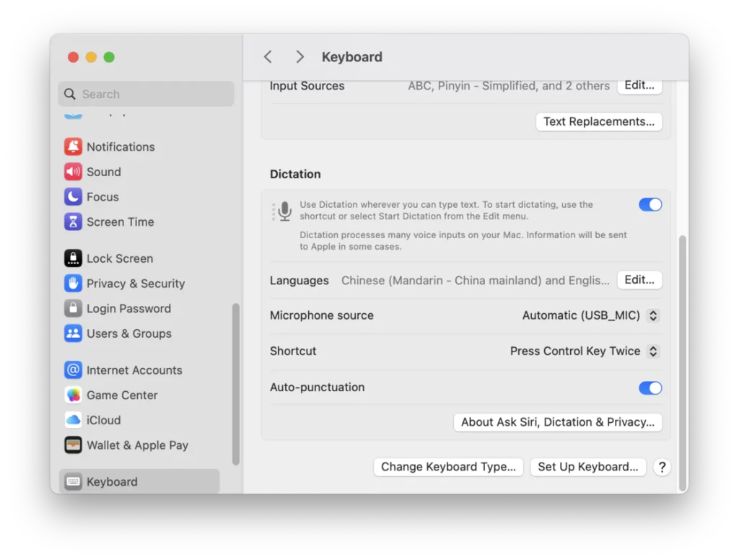Click the Sound speaker icon in sidebar

pos(73,172)
